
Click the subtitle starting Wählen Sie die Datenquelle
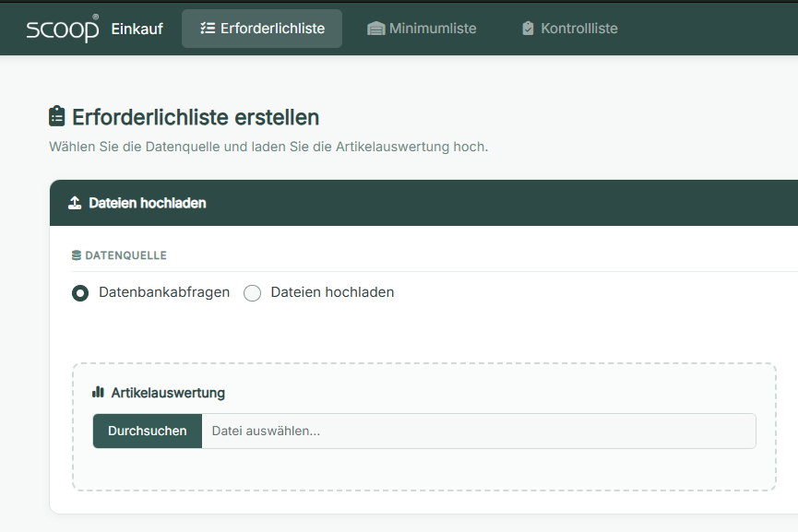point(268,147)
